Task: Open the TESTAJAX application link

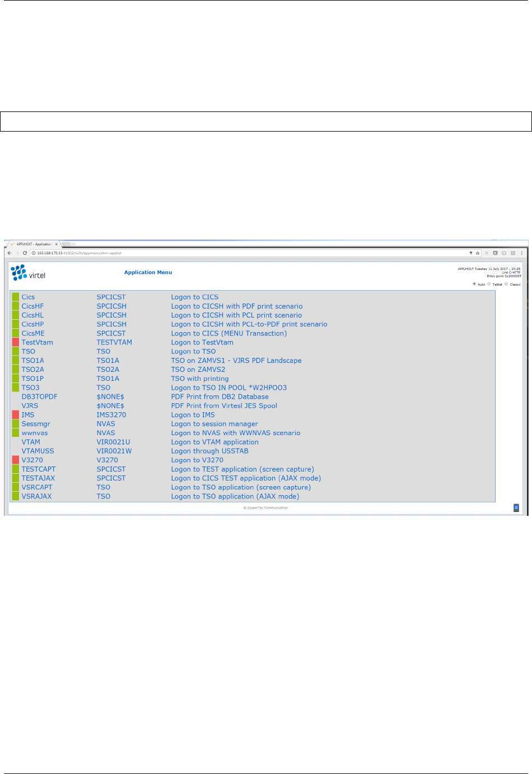Action: 38,478
